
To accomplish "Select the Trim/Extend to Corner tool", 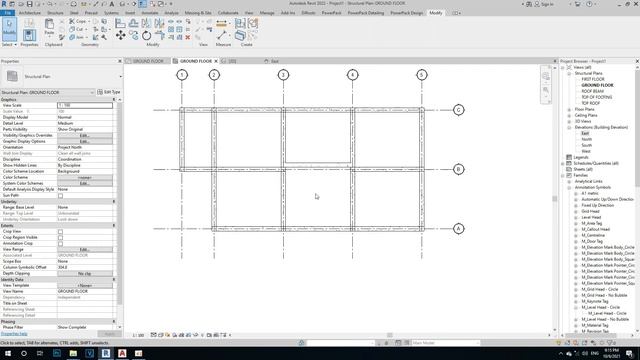I will point(160,36).
